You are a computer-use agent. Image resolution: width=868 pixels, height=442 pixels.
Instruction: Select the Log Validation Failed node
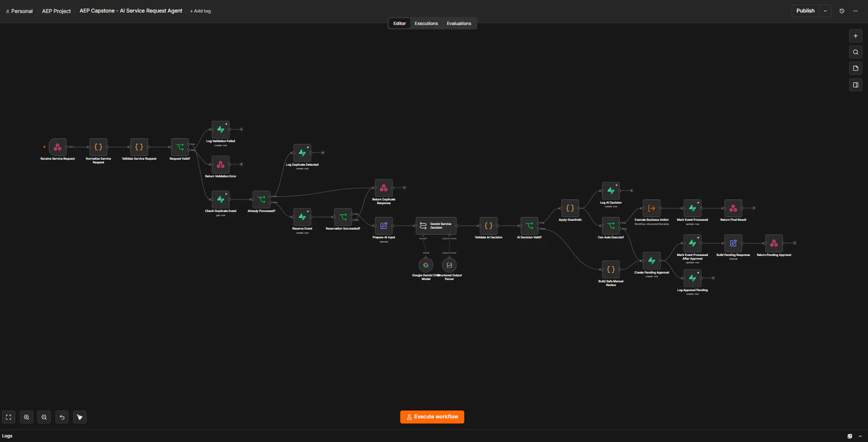[x=221, y=130]
